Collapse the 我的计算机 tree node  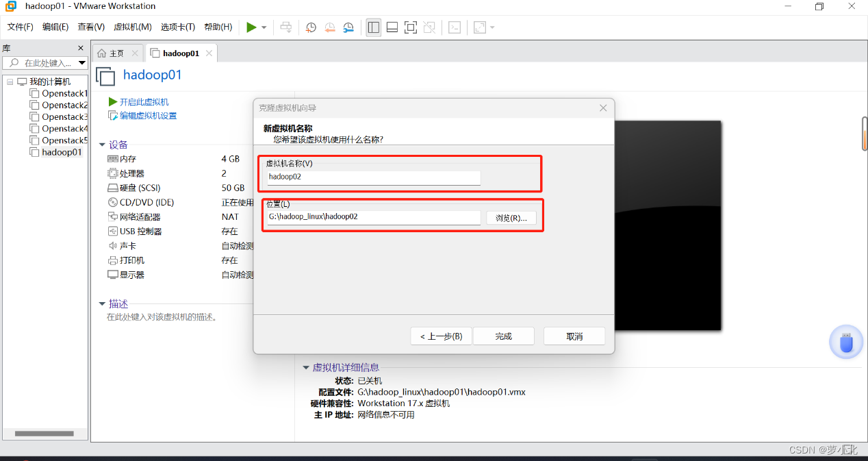click(x=10, y=82)
